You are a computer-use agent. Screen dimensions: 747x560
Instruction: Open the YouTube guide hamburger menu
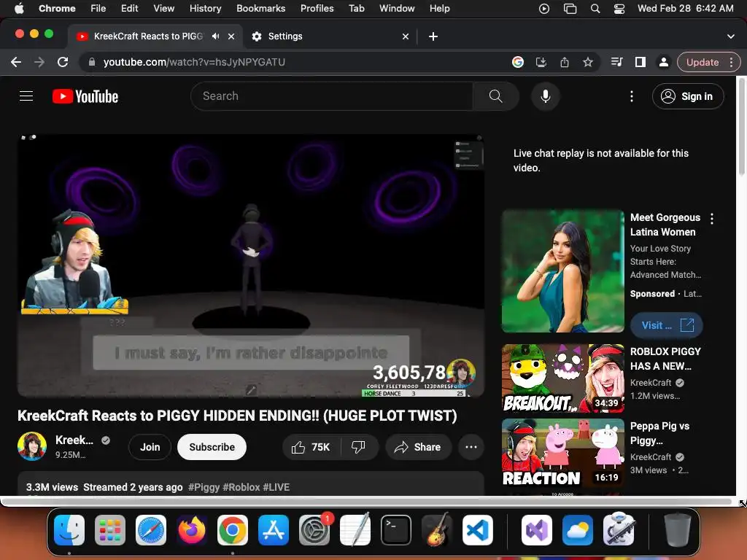[26, 96]
